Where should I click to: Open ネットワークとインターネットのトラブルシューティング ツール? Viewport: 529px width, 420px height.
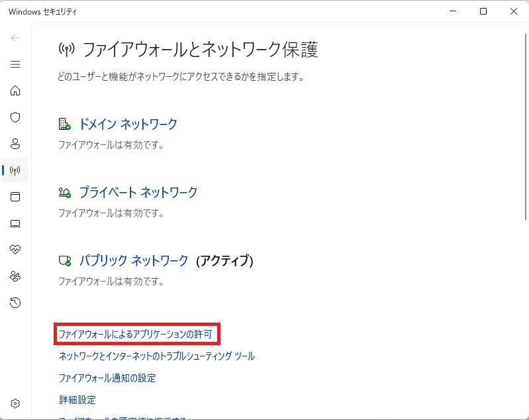(x=157, y=356)
